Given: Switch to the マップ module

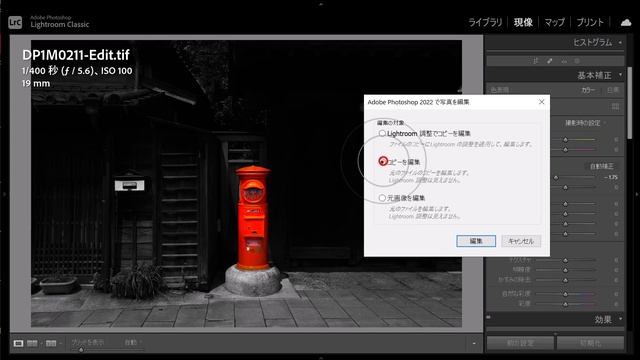Looking at the screenshot, I should (554, 22).
